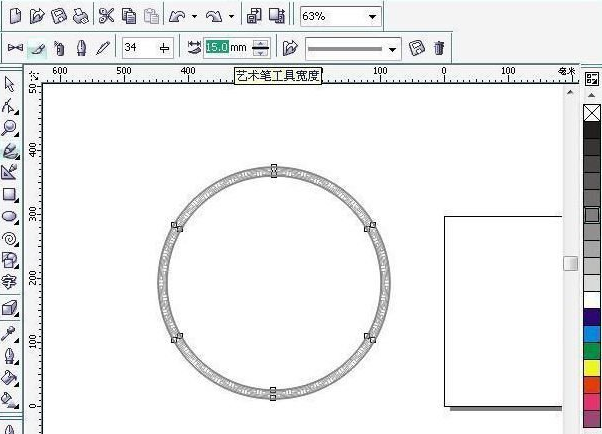Open the undo history dropdown arrow
The height and width of the screenshot is (434, 602).
[194, 16]
